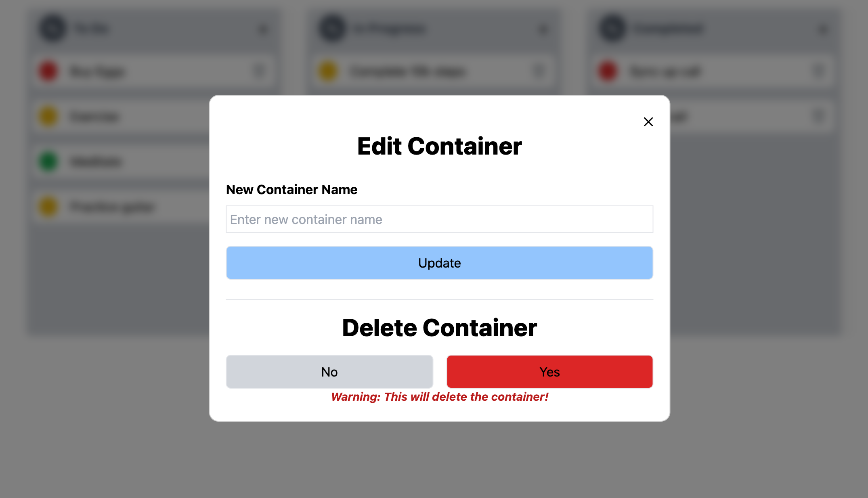The width and height of the screenshot is (868, 498).
Task: Click the yellow dot on Complete 10k steps
Action: [328, 71]
